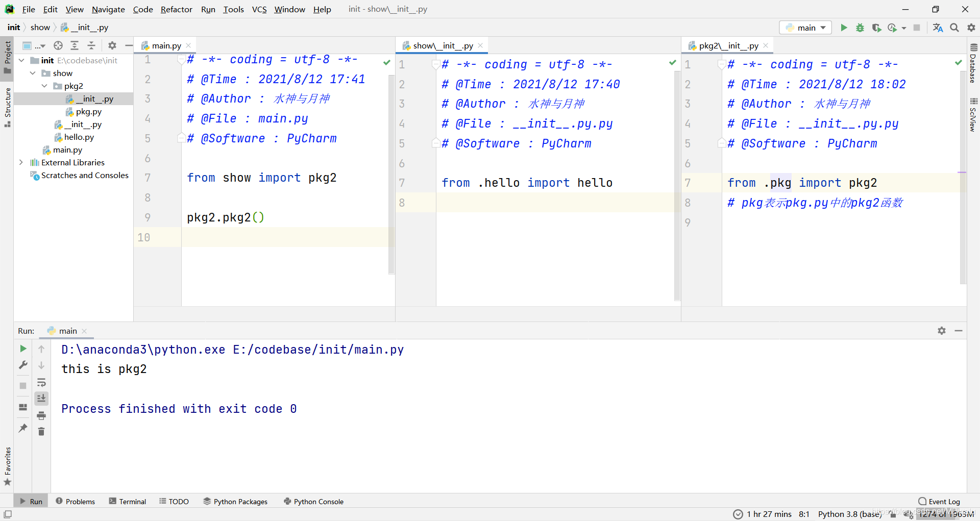Open project panel options gear
This screenshot has height=521, width=980.
tap(112, 45)
